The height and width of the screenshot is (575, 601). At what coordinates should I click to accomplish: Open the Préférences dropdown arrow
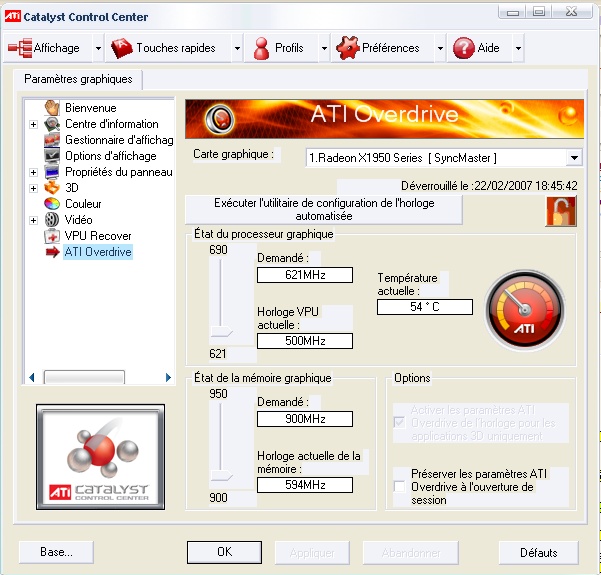pos(440,48)
